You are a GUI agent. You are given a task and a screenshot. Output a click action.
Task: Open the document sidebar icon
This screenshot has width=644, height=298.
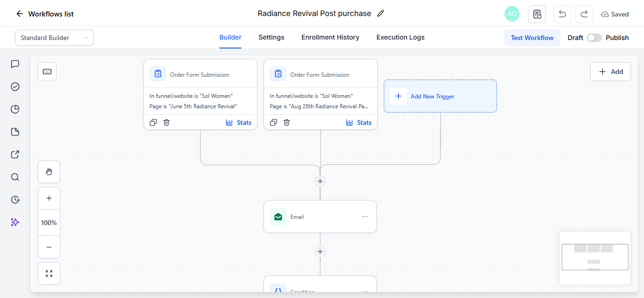[x=15, y=132]
